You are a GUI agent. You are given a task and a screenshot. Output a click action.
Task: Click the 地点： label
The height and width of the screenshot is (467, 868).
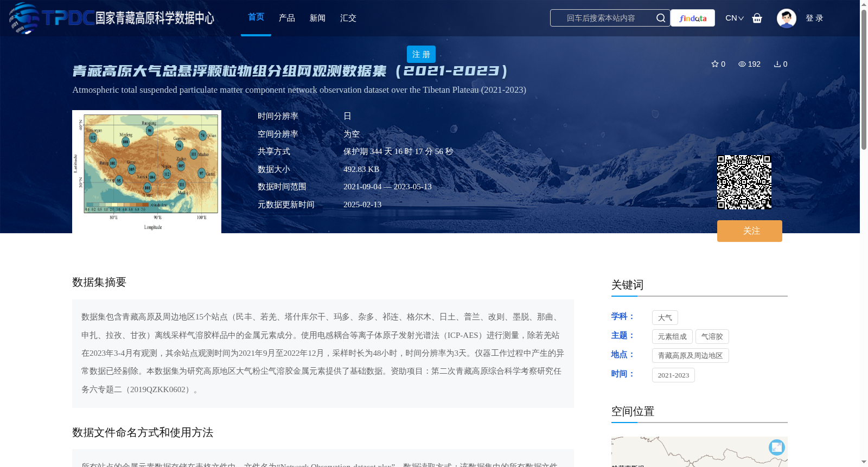[x=623, y=354]
